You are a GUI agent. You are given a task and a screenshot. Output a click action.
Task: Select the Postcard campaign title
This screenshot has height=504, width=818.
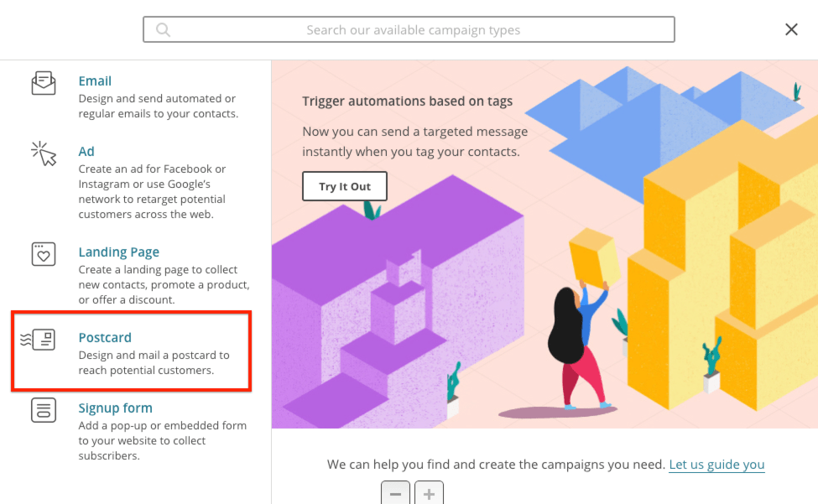(105, 338)
